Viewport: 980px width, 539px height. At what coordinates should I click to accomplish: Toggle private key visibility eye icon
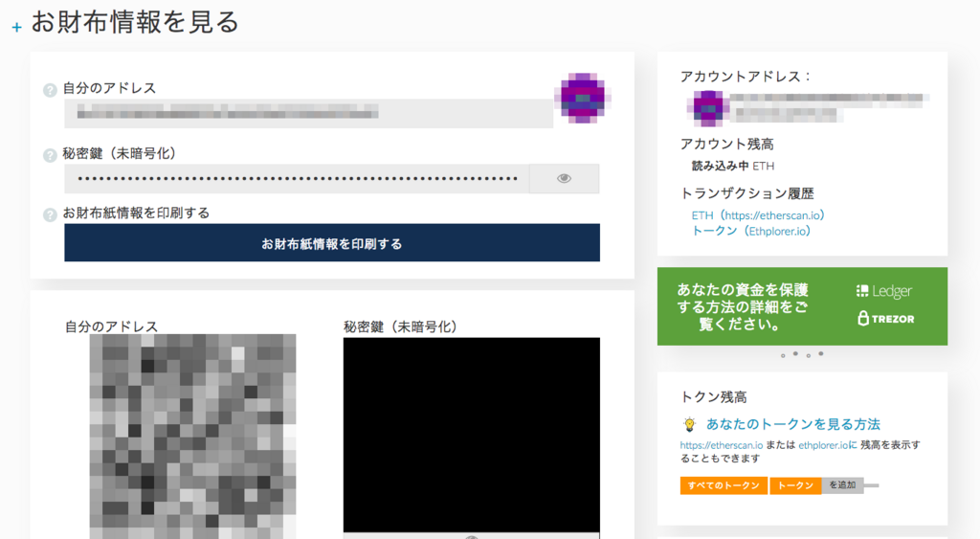click(x=564, y=178)
